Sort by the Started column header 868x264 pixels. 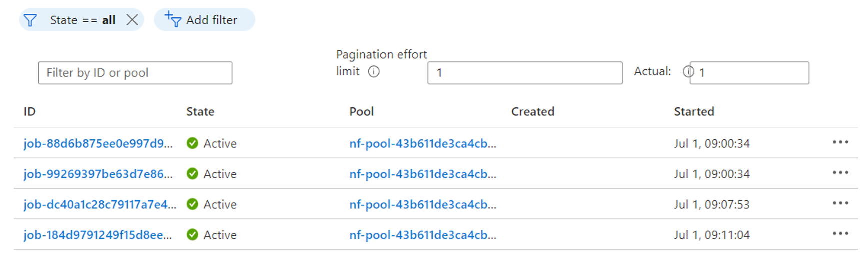(x=694, y=111)
